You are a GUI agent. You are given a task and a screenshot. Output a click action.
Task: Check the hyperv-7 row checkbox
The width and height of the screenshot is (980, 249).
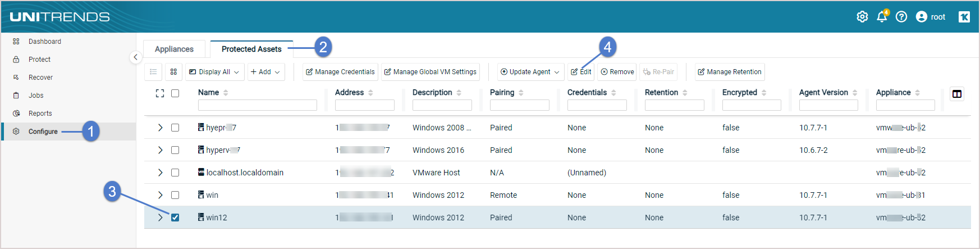(175, 150)
